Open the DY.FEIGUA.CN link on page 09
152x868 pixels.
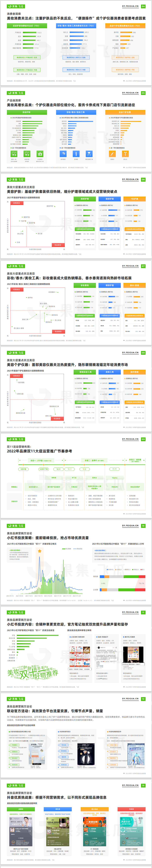coord(130,439)
